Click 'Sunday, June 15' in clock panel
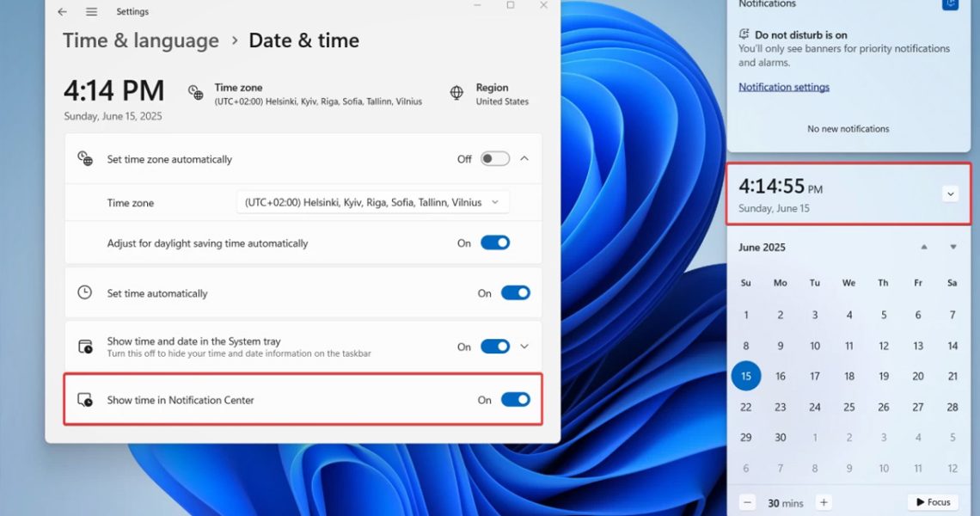The width and height of the screenshot is (980, 516). tap(774, 208)
